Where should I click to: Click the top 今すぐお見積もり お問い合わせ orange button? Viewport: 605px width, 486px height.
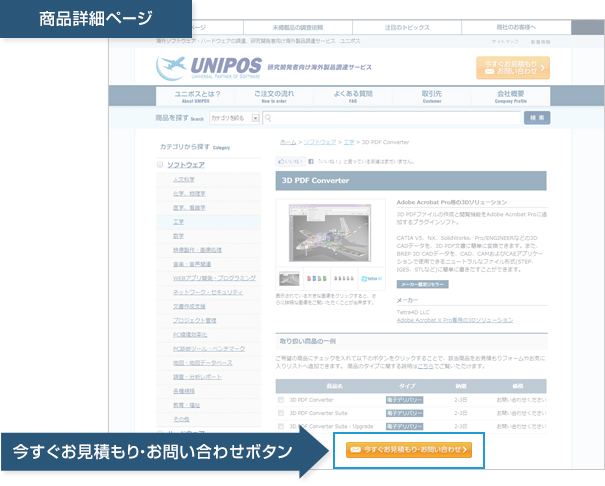[x=513, y=68]
